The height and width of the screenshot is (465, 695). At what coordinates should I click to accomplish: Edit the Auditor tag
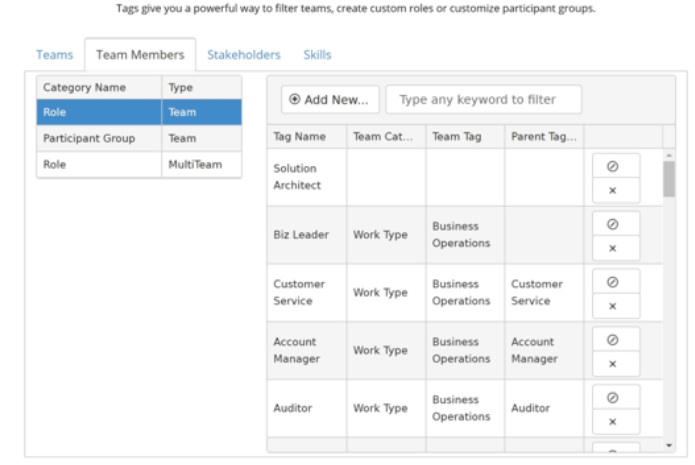point(616,398)
